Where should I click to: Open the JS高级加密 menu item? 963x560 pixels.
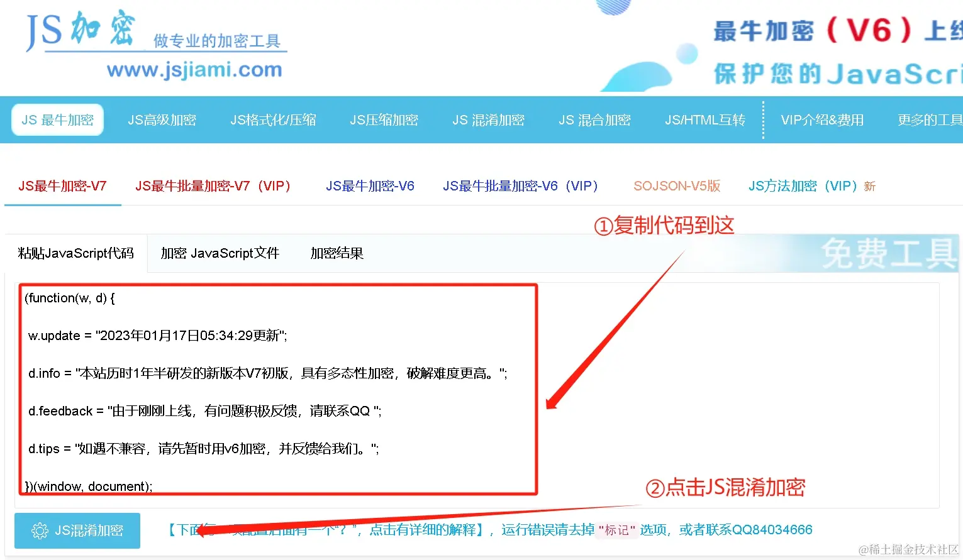coord(162,119)
